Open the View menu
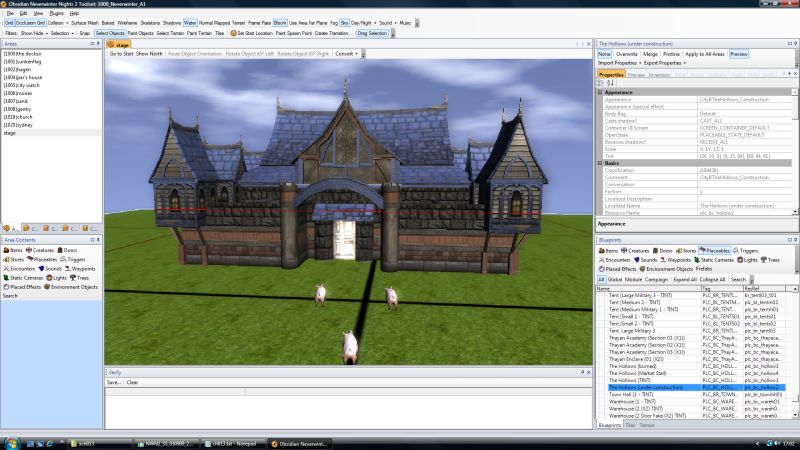 [38, 13]
